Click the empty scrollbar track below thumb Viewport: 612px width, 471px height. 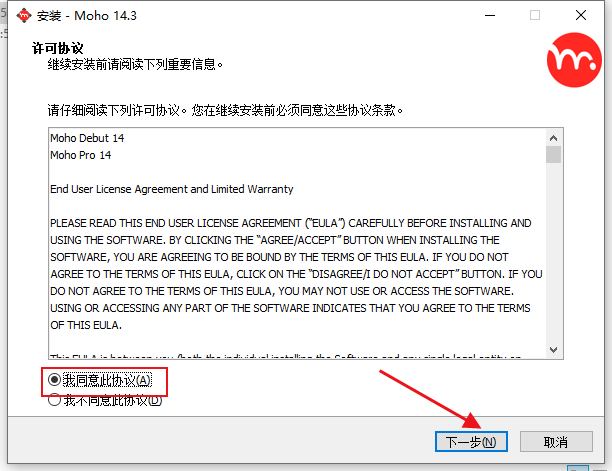click(x=553, y=252)
